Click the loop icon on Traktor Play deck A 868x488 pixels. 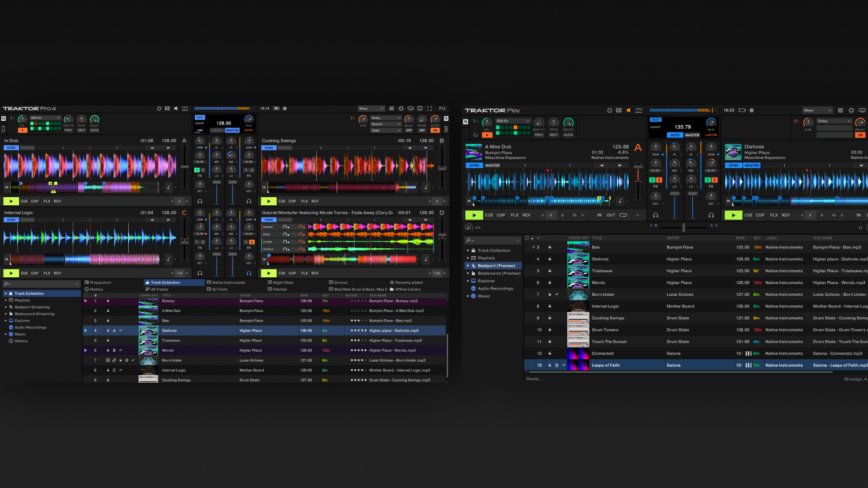(x=623, y=215)
